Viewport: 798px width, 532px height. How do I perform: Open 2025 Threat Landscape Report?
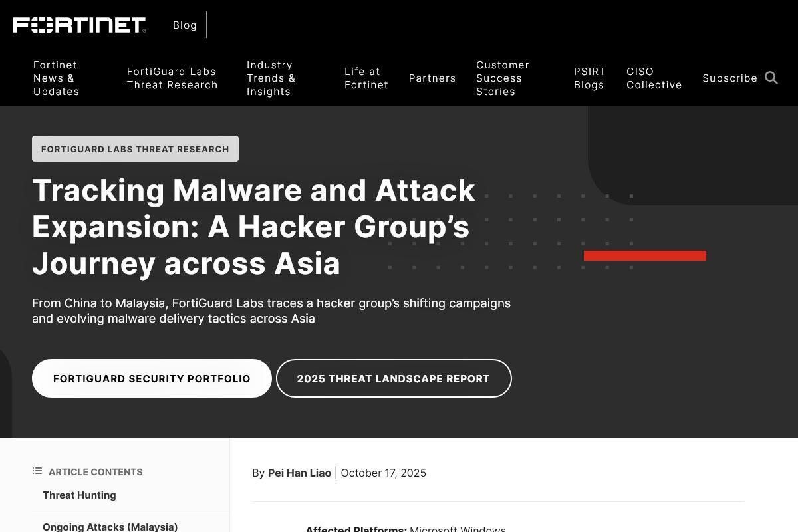(x=394, y=378)
